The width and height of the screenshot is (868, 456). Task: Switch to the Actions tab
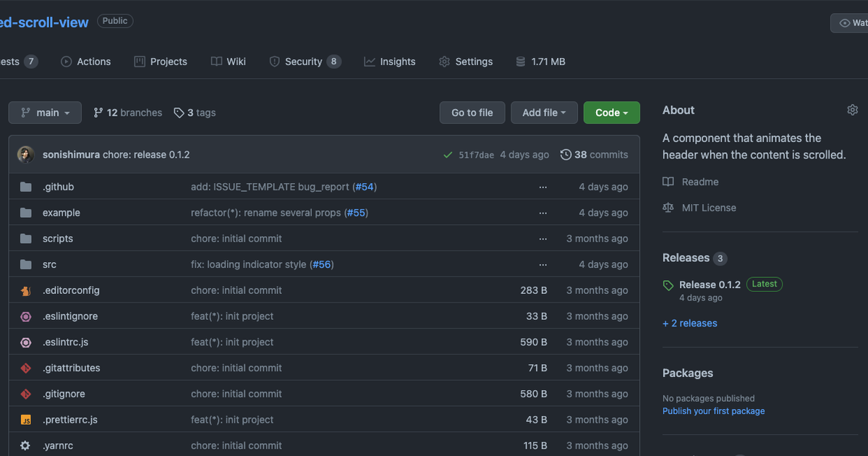[x=86, y=62]
